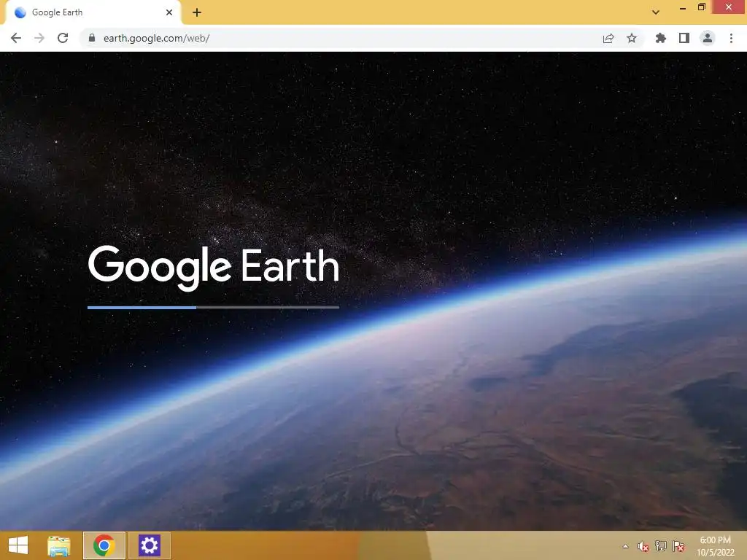Open the Chrome profile avatar
Image resolution: width=747 pixels, height=560 pixels.
(708, 38)
